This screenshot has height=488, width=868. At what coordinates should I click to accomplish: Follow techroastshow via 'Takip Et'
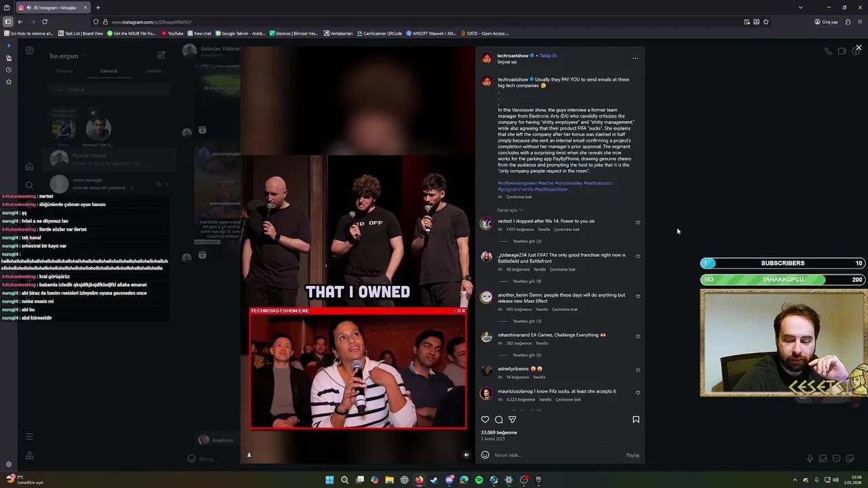click(548, 56)
